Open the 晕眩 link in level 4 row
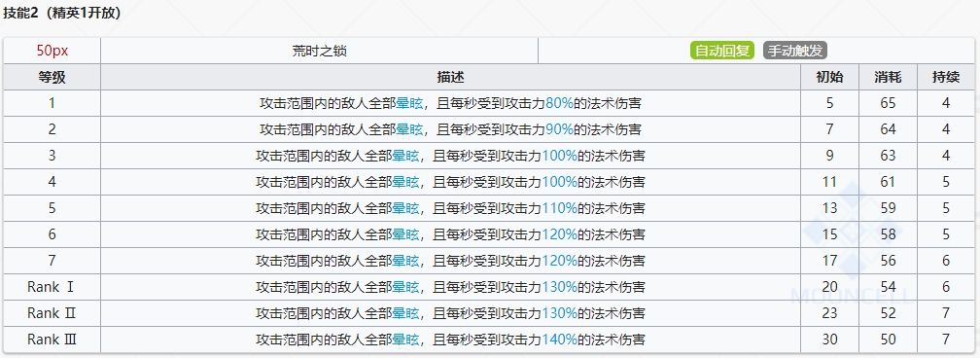980x358 pixels. click(x=405, y=182)
